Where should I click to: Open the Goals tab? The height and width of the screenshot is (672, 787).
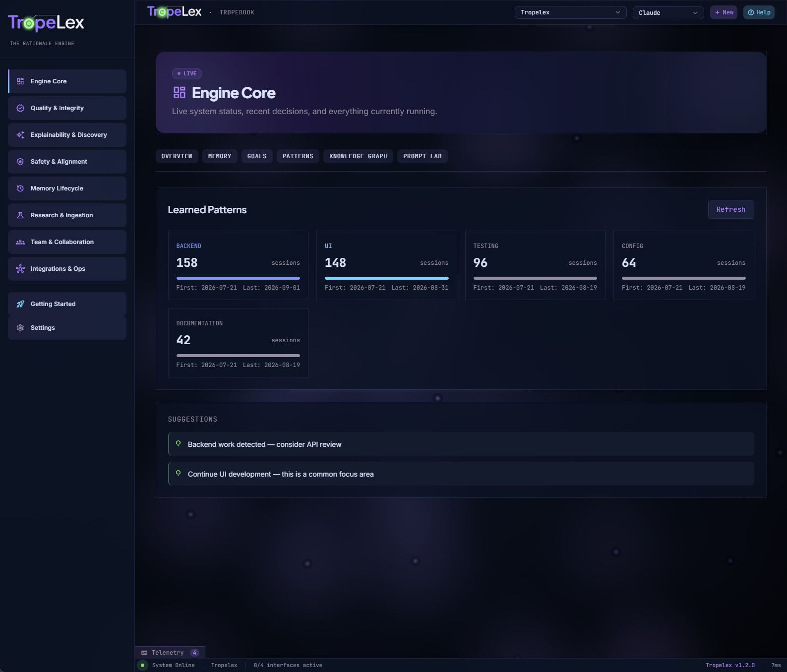click(x=257, y=156)
